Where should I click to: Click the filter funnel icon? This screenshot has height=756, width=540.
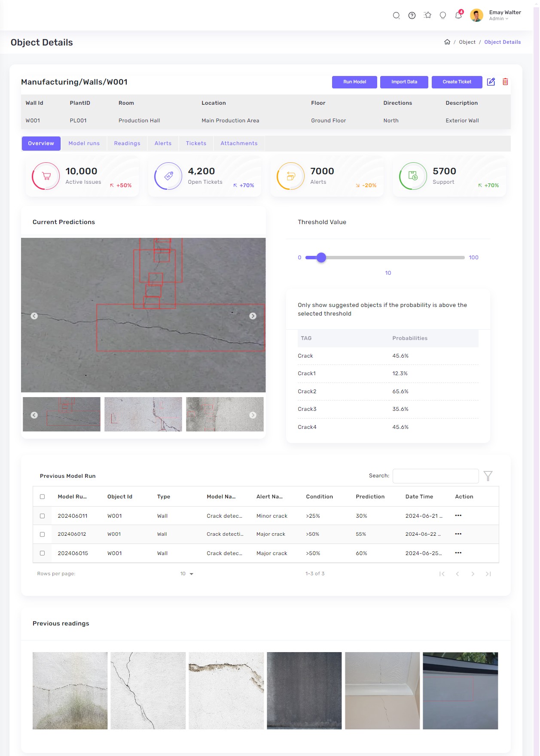[488, 476]
